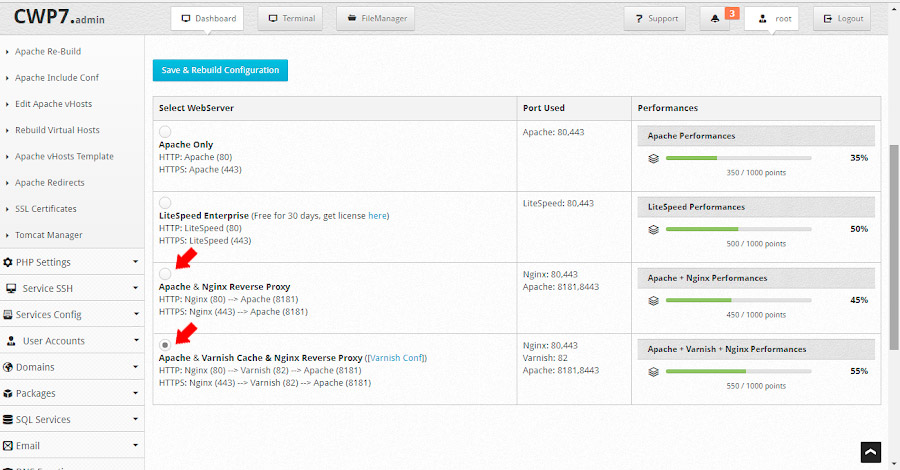Click the Apache Performances stack icon
900x470 pixels.
pyautogui.click(x=653, y=158)
